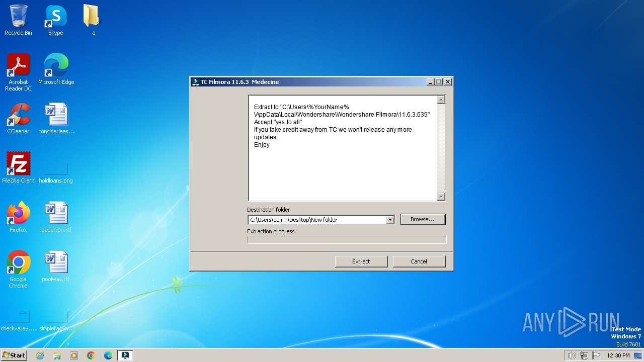This screenshot has width=644, height=362.
Task: Click the Cancel button
Action: (x=419, y=261)
